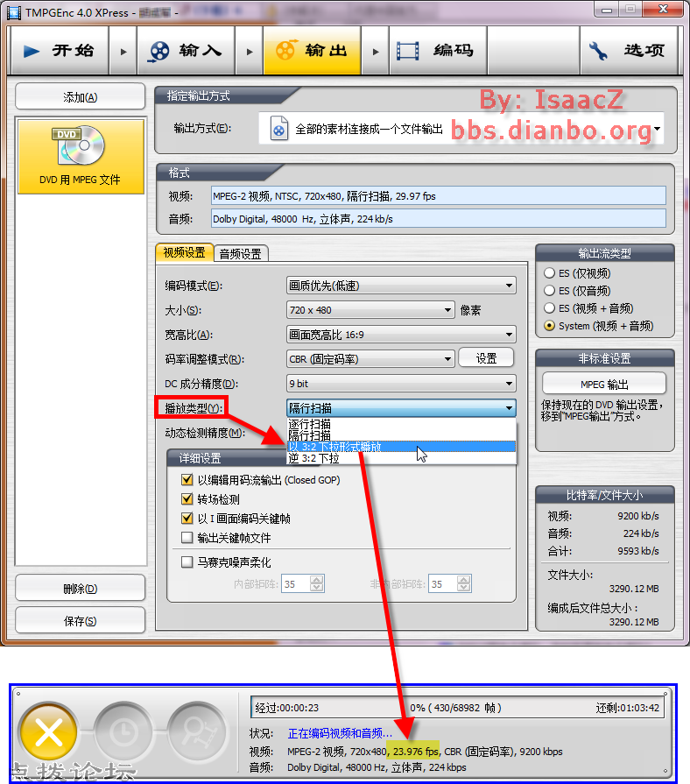Viewport: 690px width, 784px height.
Task: Select System (视频 + 音频) radio button
Action: (x=550, y=326)
